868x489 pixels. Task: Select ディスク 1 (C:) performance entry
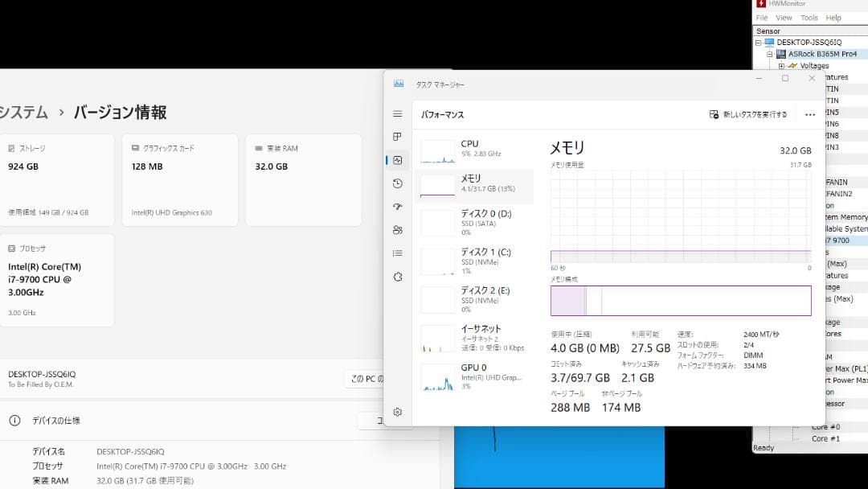click(476, 262)
